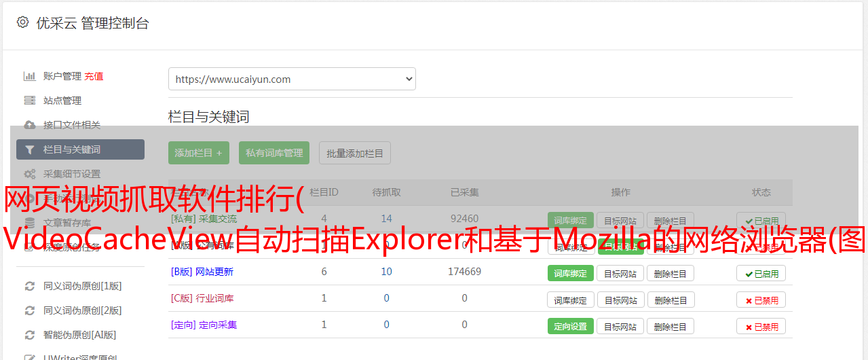Open 同义词伪原创[1版] sidebar item
The width and height of the screenshot is (868, 360).
(83, 286)
